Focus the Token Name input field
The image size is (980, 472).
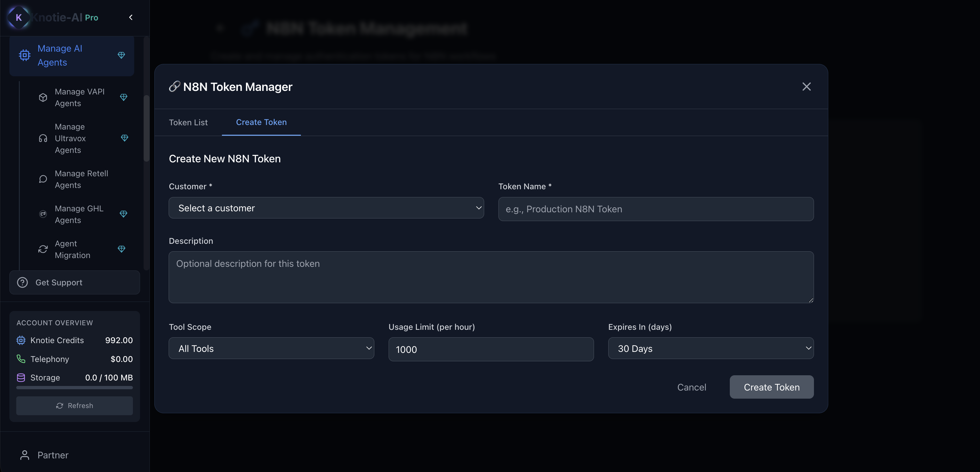point(655,209)
